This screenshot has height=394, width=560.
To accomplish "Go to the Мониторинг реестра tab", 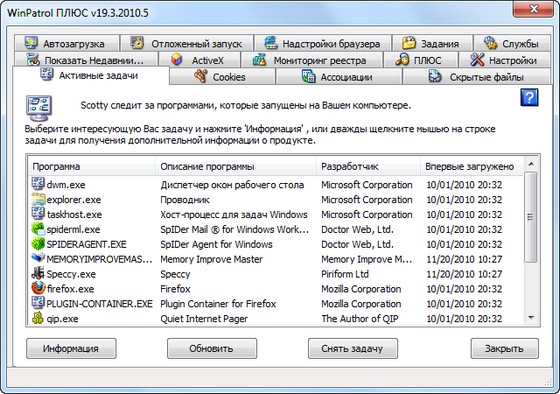I will tap(312, 60).
